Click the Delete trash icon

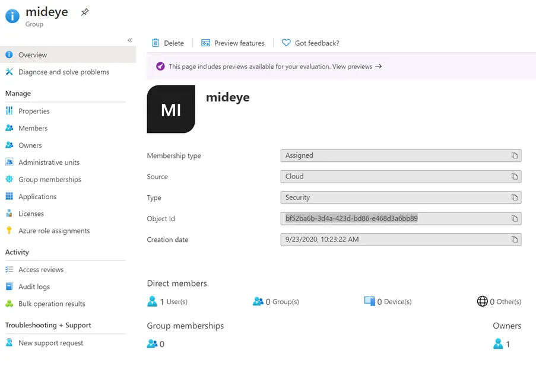coord(157,43)
